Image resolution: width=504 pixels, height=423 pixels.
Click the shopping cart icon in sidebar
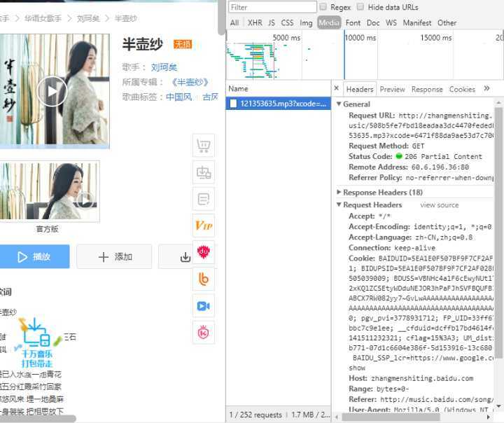204,146
